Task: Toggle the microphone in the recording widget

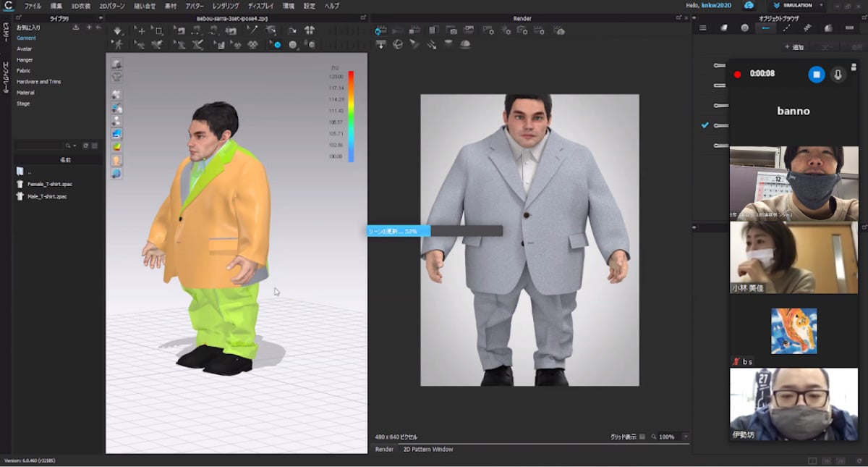Action: [x=838, y=74]
